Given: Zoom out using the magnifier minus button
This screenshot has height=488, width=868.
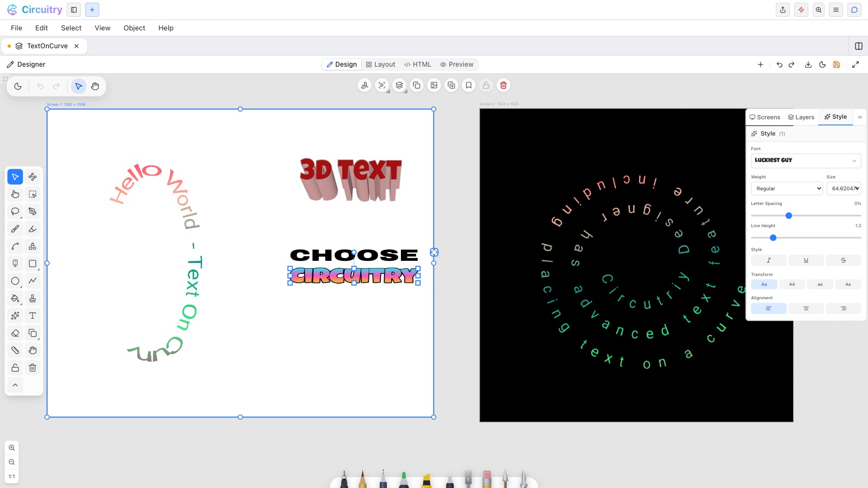Looking at the screenshot, I should pyautogui.click(x=12, y=462).
